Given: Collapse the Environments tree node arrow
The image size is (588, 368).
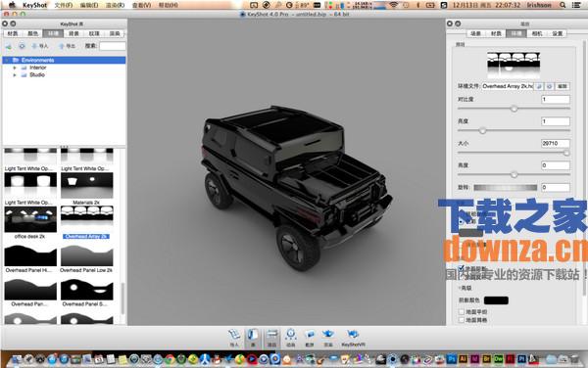Looking at the screenshot, I should click(x=7, y=60).
